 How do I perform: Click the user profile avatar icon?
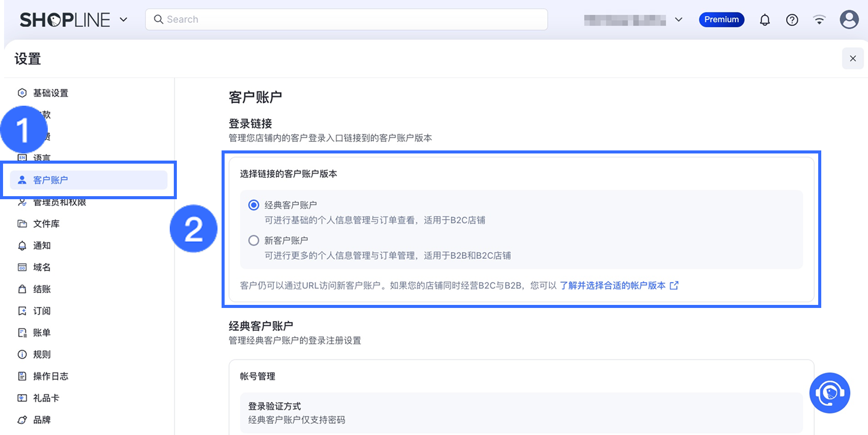tap(849, 20)
